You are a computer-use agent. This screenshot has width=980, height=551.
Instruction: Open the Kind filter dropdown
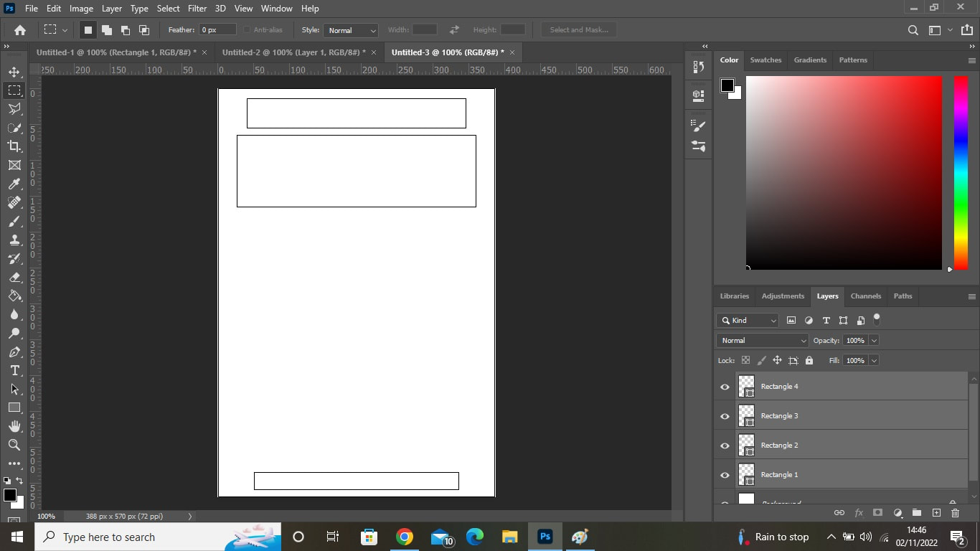tap(748, 321)
